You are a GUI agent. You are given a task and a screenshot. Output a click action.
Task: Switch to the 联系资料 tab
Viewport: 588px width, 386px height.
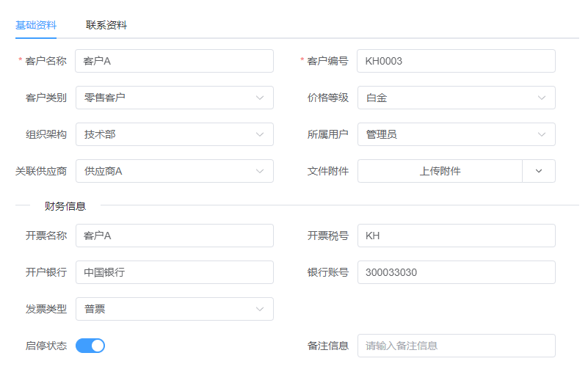106,25
